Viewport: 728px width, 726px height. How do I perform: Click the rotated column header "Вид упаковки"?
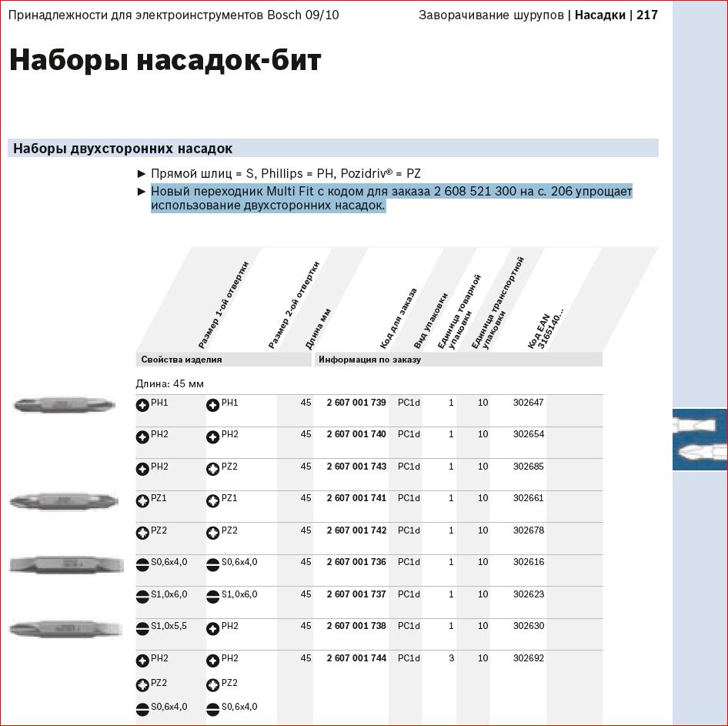(430, 321)
